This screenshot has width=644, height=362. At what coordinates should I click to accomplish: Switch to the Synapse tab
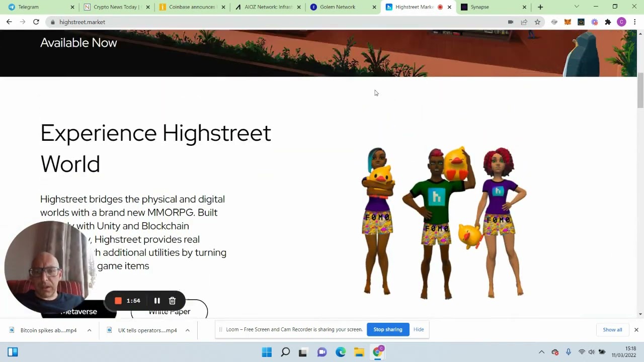pyautogui.click(x=494, y=7)
